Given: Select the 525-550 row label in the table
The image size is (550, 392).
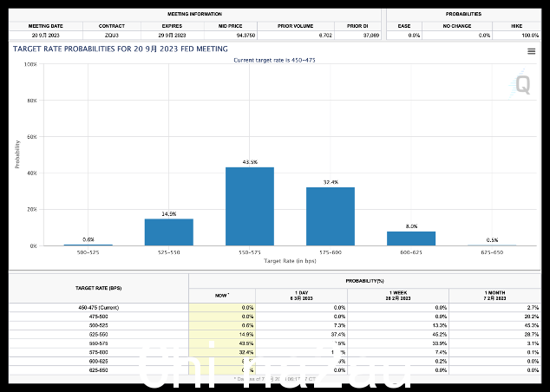Looking at the screenshot, I should click(99, 335).
